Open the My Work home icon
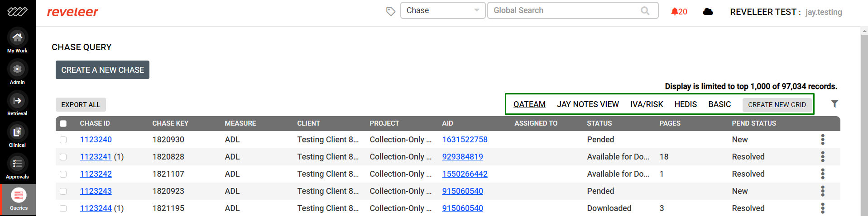 17,37
